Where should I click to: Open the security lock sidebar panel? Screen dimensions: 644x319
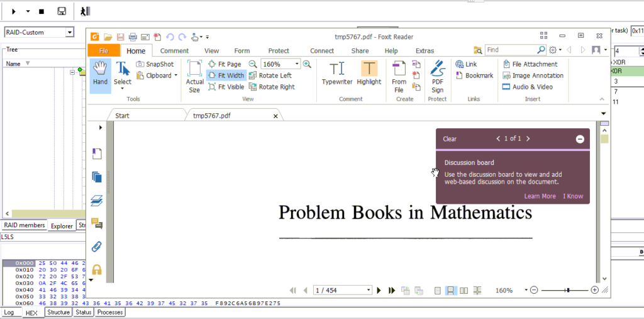(x=96, y=270)
